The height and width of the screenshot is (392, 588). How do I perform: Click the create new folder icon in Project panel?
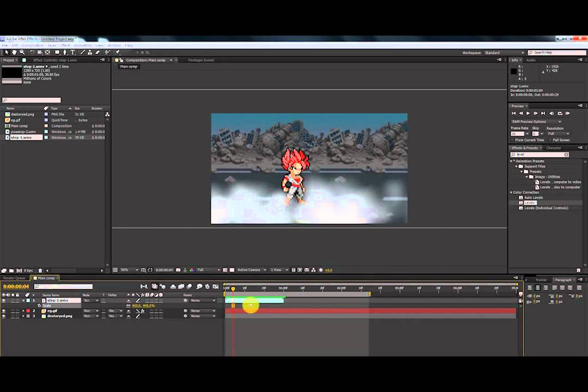(x=11, y=271)
